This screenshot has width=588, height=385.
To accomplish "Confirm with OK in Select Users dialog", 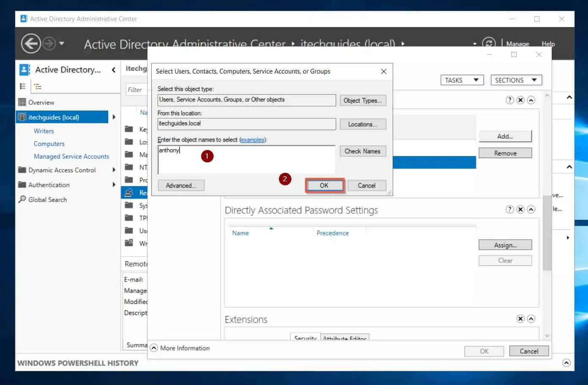I will [x=324, y=186].
